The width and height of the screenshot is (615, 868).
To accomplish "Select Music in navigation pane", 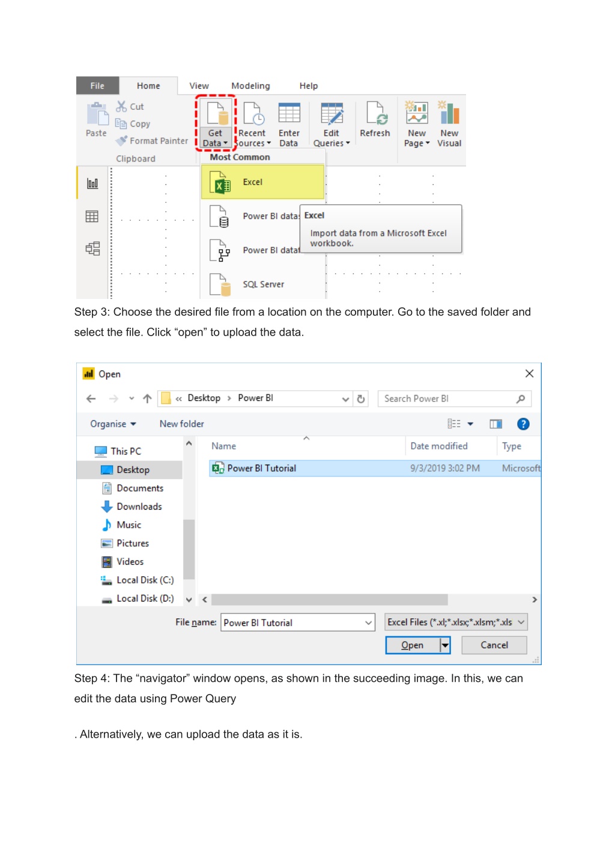I will pyautogui.click(x=122, y=525).
